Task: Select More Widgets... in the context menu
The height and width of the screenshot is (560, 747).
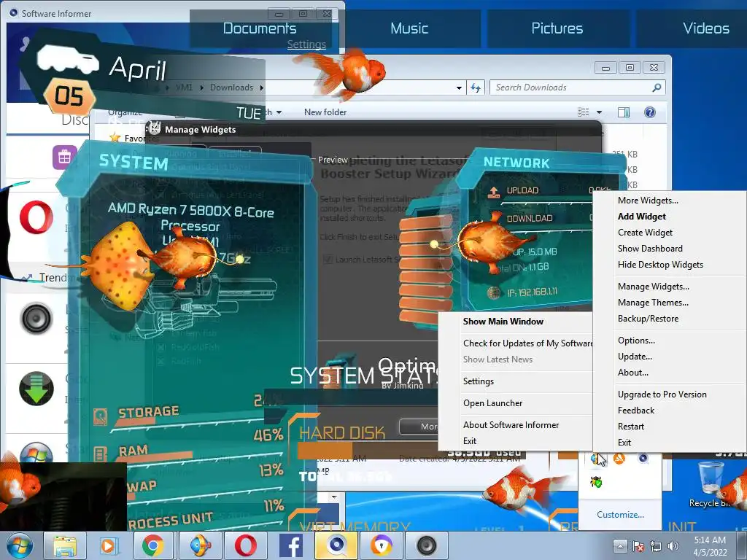Action: pos(648,201)
